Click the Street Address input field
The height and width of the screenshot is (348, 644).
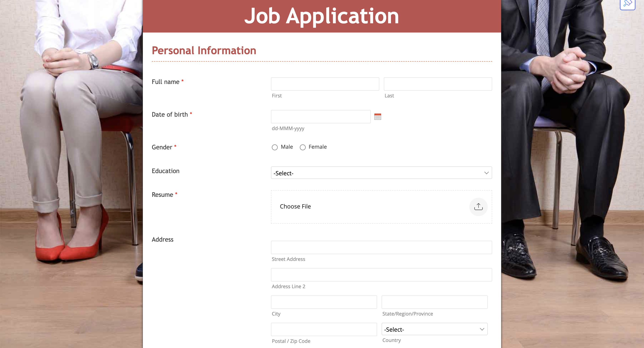[381, 247]
